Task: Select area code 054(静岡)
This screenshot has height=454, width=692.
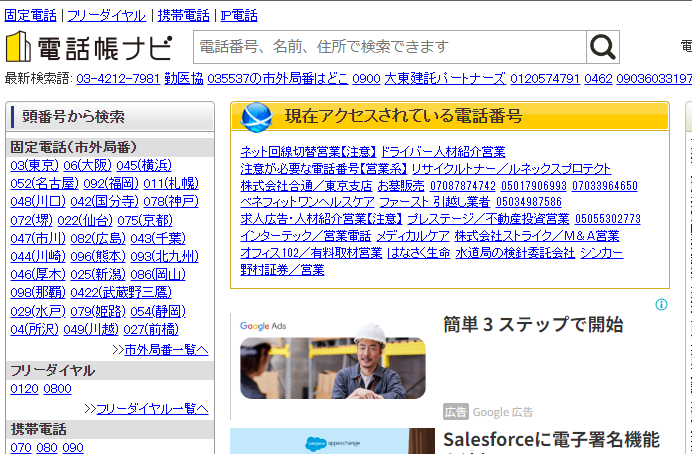Action: point(158,311)
